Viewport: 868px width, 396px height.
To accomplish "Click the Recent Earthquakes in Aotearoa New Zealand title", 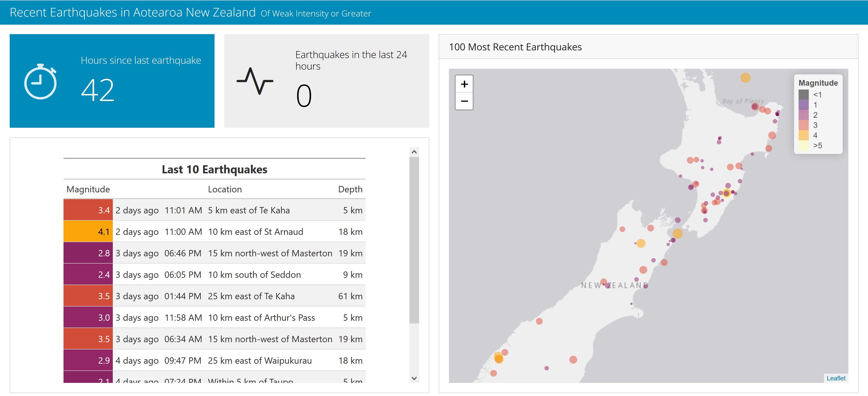I will coord(132,12).
